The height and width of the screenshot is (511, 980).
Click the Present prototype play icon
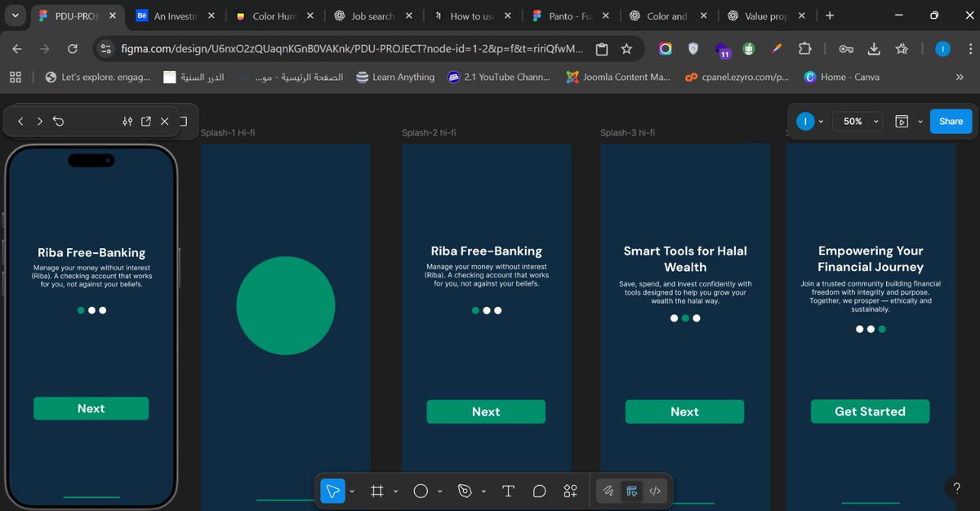pos(902,121)
